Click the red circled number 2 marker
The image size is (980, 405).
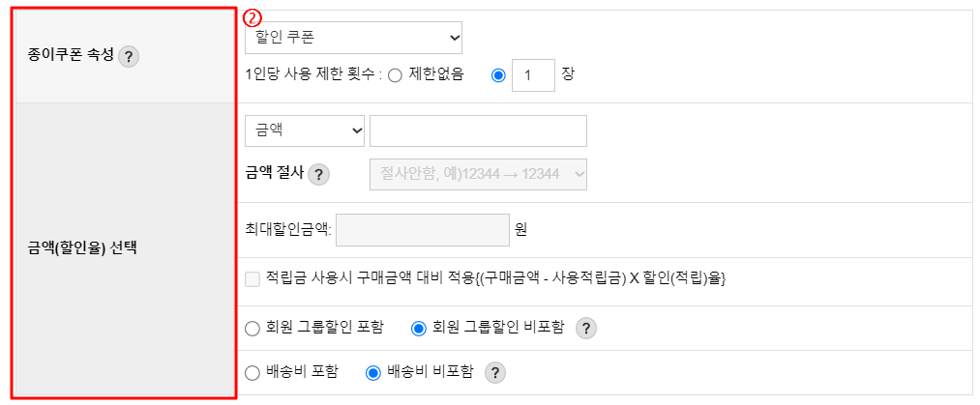[252, 17]
